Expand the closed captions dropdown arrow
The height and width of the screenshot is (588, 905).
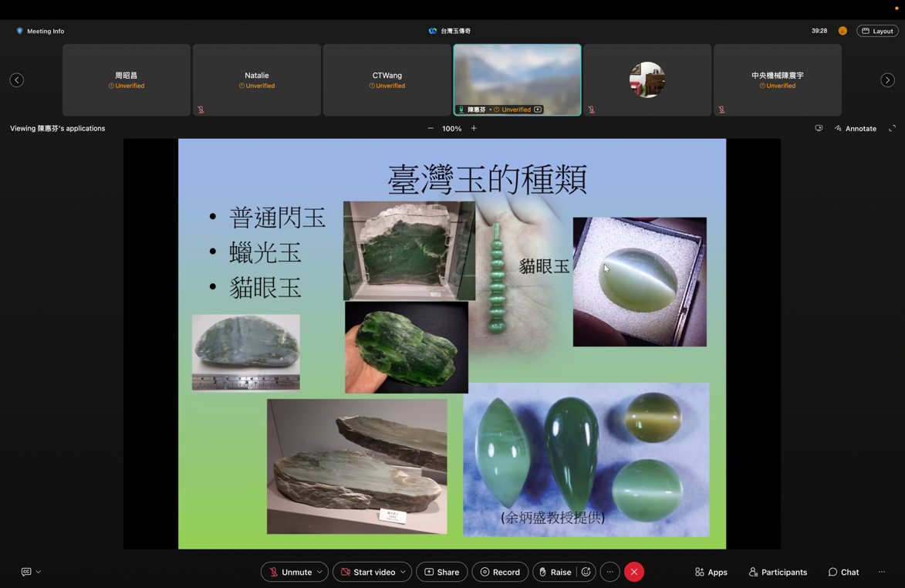point(39,572)
